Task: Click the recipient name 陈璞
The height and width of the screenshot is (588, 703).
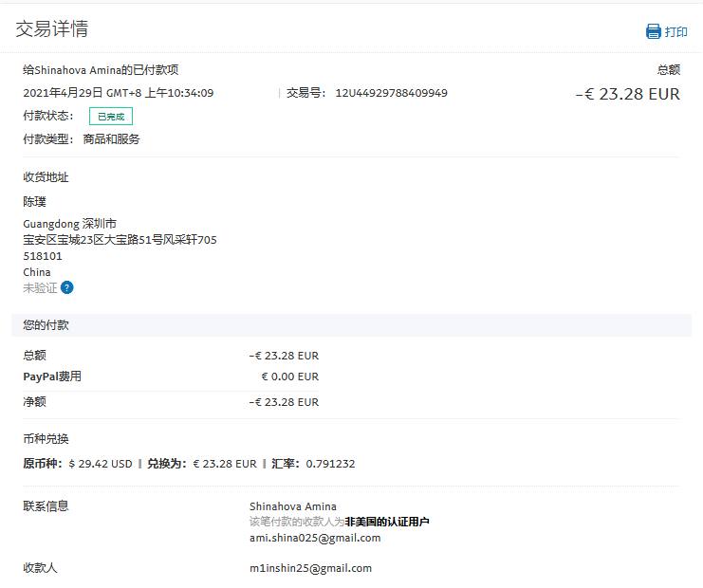Action: pos(34,202)
